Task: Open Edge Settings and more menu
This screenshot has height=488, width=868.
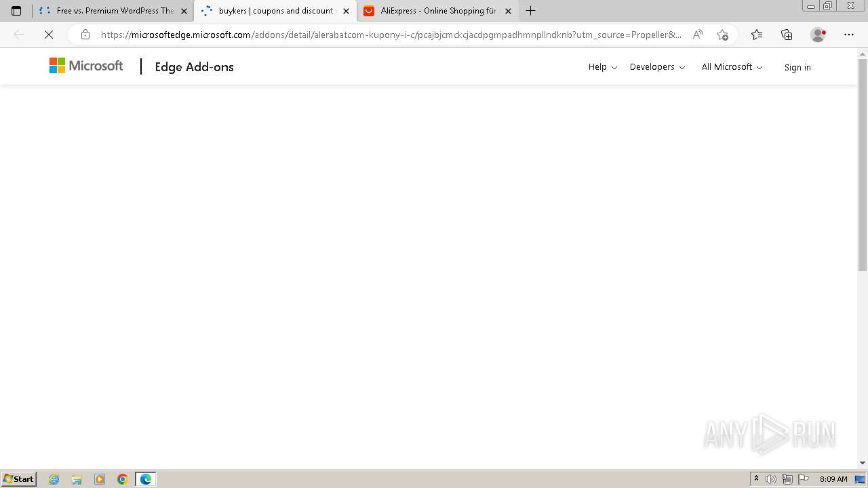Action: 849,35
